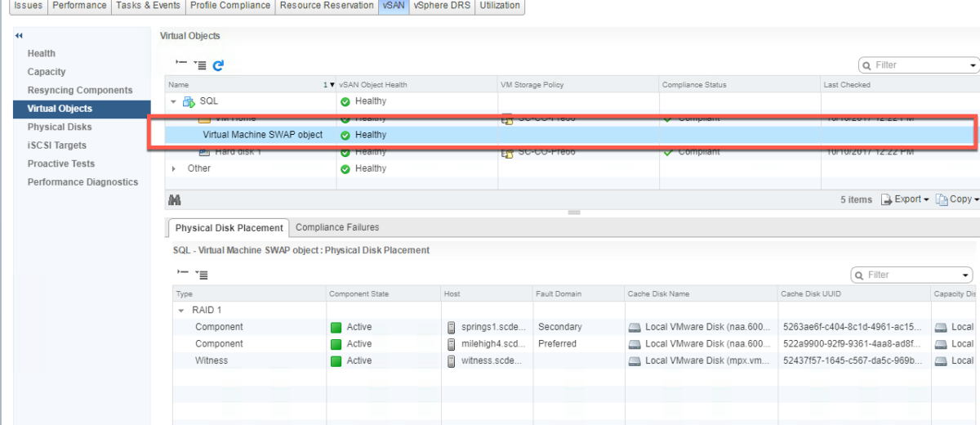This screenshot has height=425, width=980.
Task: Click the refresh icon in Virtual Objects toolbar
Action: point(218,65)
